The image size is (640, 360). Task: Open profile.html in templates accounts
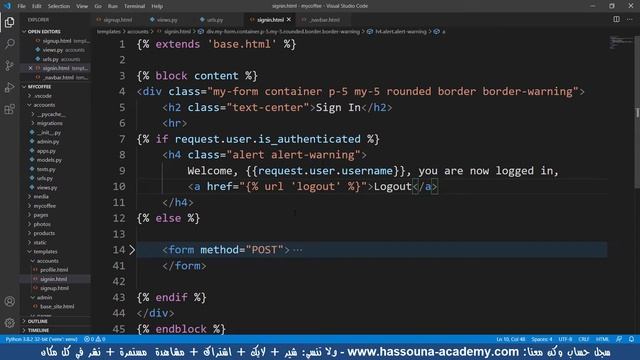(x=54, y=270)
